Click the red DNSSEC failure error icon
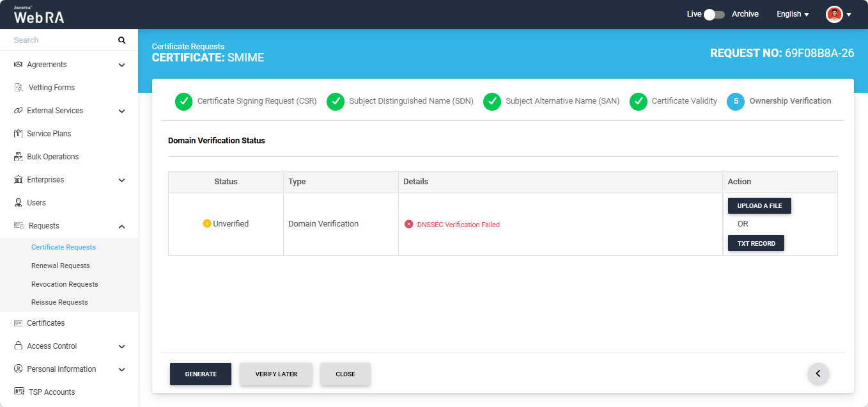 point(408,225)
